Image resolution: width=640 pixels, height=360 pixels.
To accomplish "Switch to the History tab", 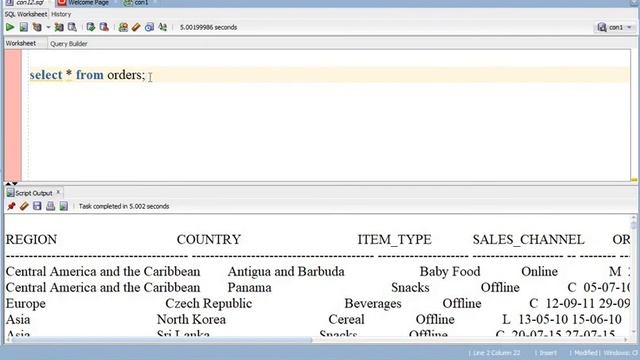I will pos(61,14).
